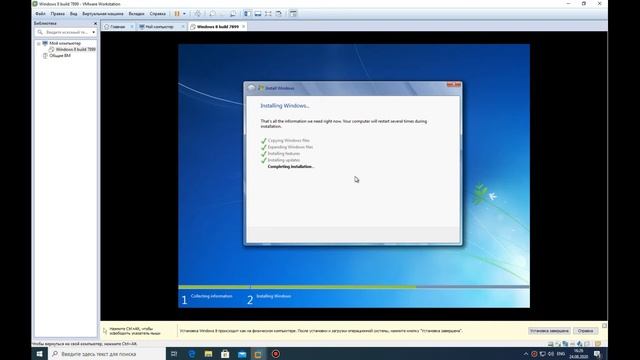The image size is (640, 360).
Task: Collapse the Мой компьютер tree node
Action: (x=38, y=43)
